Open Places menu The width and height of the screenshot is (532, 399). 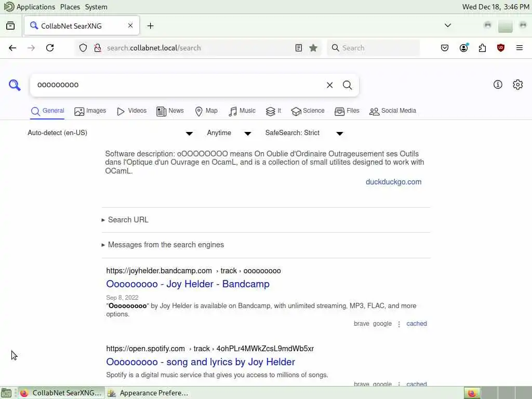coord(70,7)
